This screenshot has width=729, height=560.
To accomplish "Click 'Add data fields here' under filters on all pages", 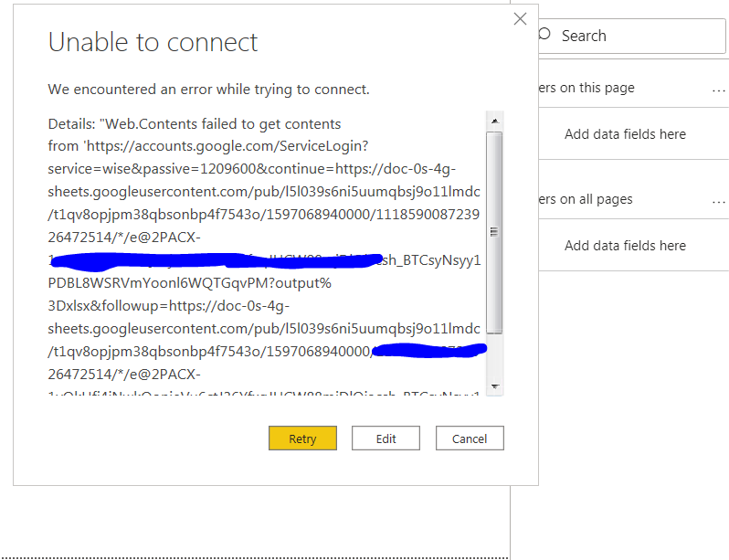I will (625, 246).
